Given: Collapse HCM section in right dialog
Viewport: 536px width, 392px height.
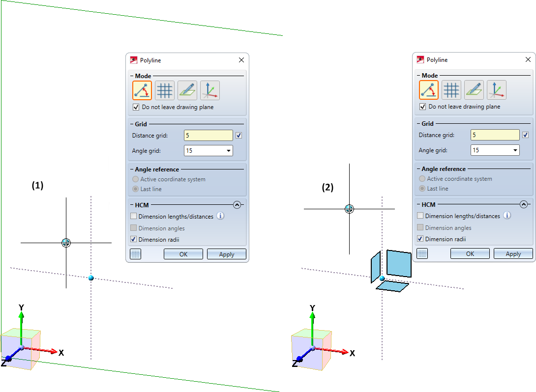Looking at the screenshot, I should (524, 204).
